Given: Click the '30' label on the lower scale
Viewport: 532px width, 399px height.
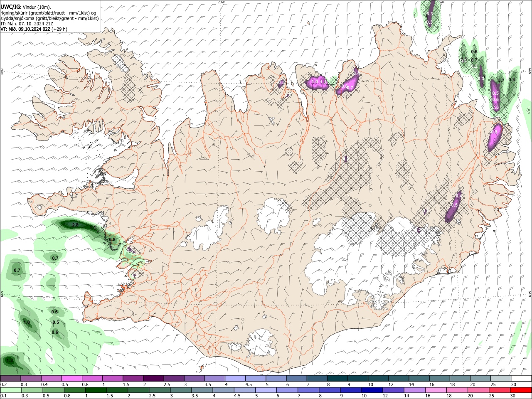Looking at the screenshot, I should click(514, 396).
